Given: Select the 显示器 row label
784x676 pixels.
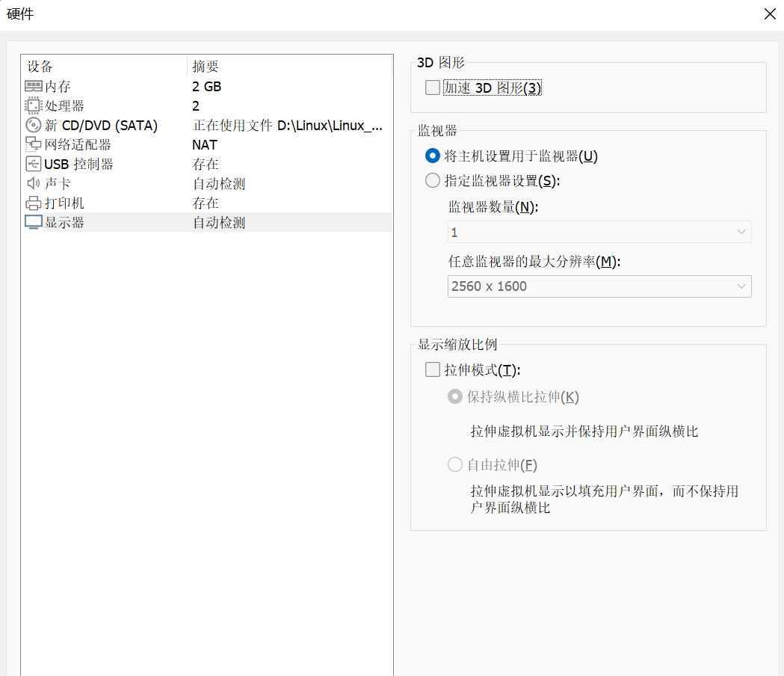Looking at the screenshot, I should pos(64,223).
